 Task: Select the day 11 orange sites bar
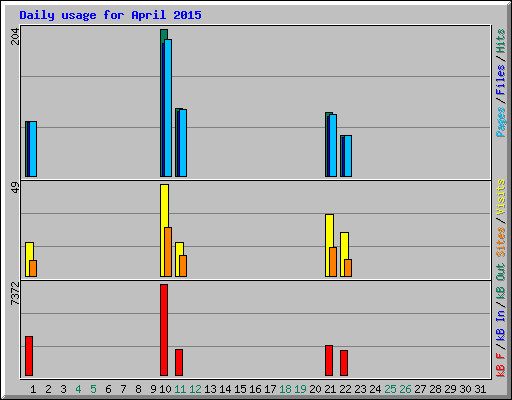click(183, 266)
